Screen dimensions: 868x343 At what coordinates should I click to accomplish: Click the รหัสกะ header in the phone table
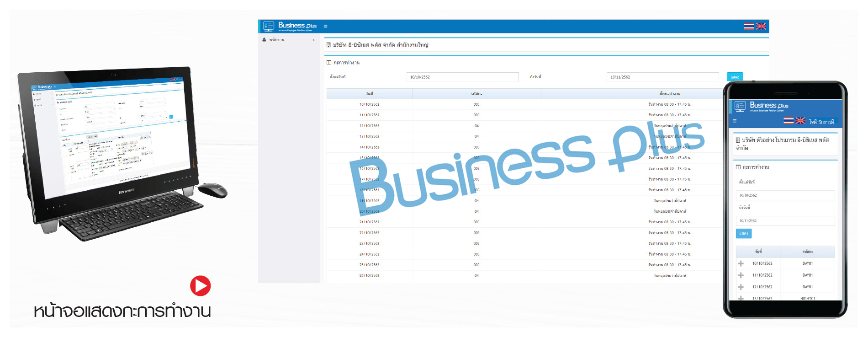[x=808, y=252]
